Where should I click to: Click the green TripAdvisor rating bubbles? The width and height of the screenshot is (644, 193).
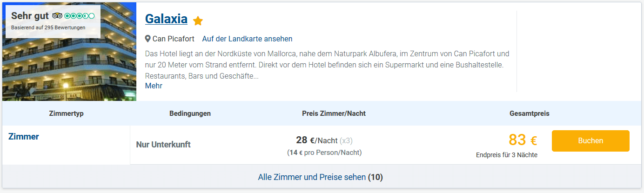(x=80, y=16)
